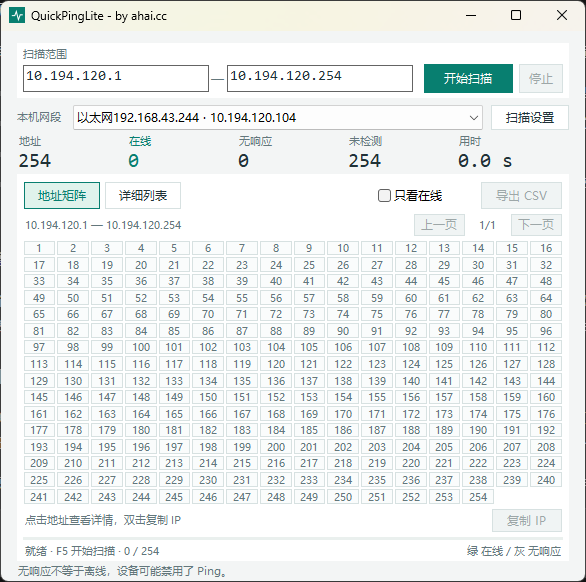586x582 pixels.
Task: Select address cell 200 in the matrix
Action: [276, 447]
